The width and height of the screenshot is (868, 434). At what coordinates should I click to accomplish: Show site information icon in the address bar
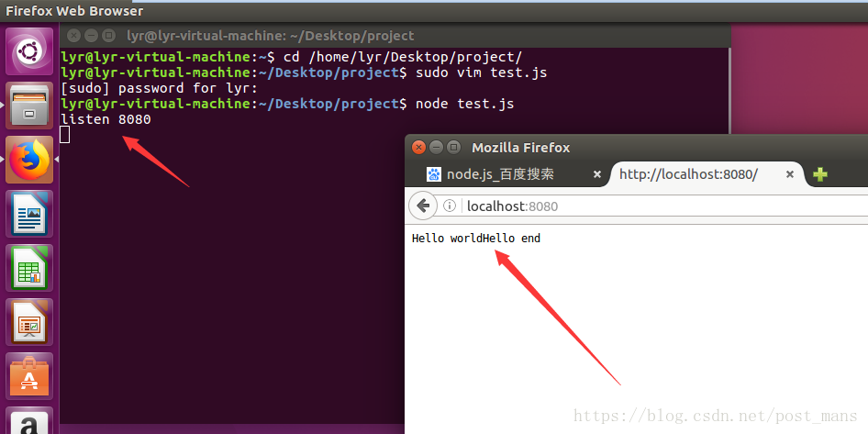point(450,206)
